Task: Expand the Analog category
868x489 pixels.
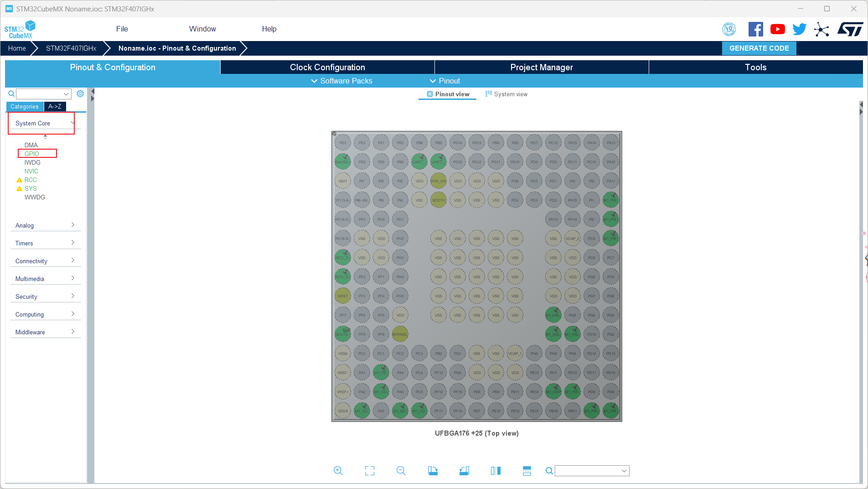Action: [46, 225]
